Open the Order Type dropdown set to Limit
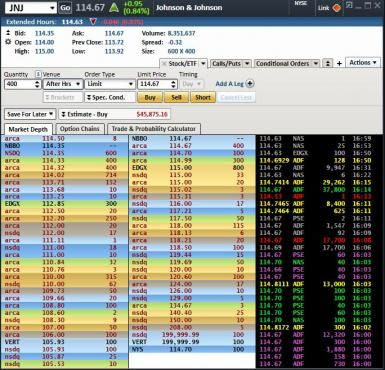Screen dimensions: 385x370 tap(110, 84)
